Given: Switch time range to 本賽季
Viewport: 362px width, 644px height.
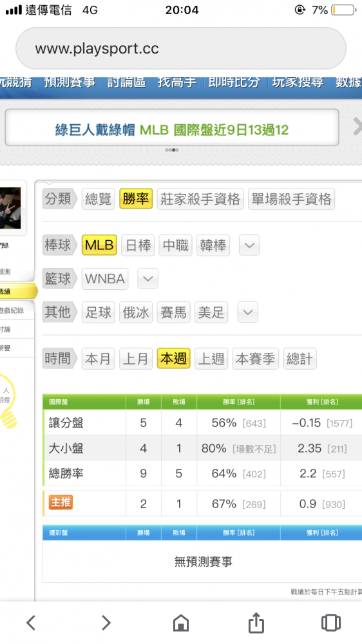Looking at the screenshot, I should [x=256, y=359].
